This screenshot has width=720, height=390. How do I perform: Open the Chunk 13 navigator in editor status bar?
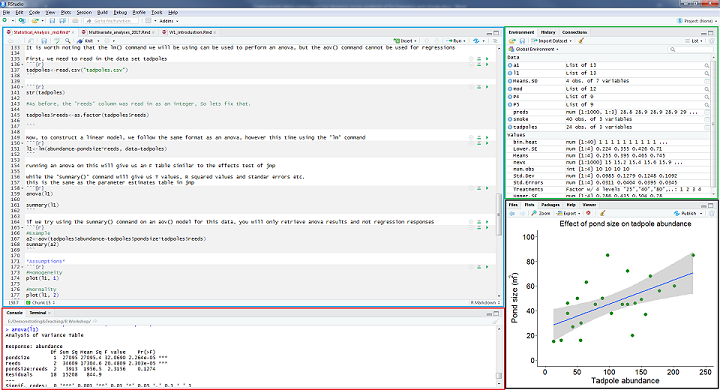pyautogui.click(x=40, y=303)
